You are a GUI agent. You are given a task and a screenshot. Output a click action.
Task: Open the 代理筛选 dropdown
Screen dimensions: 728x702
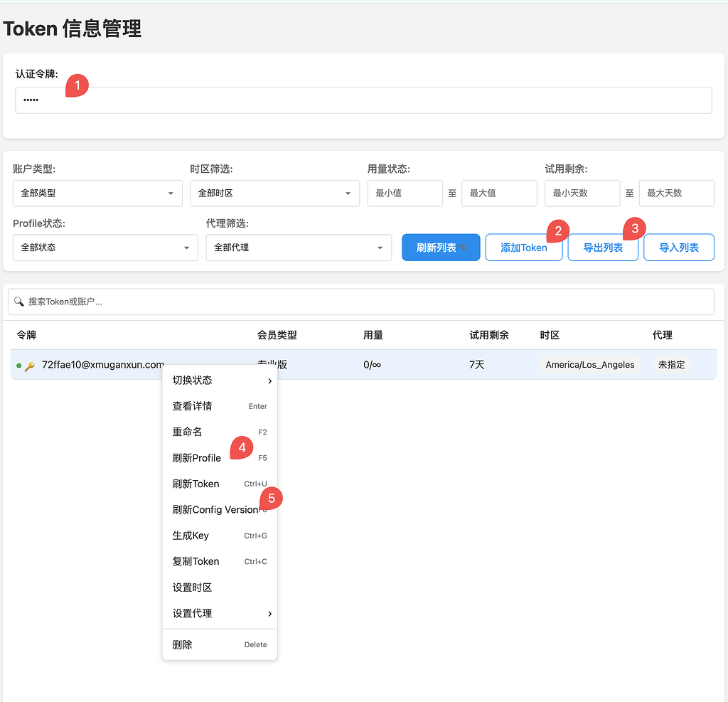[x=299, y=248]
